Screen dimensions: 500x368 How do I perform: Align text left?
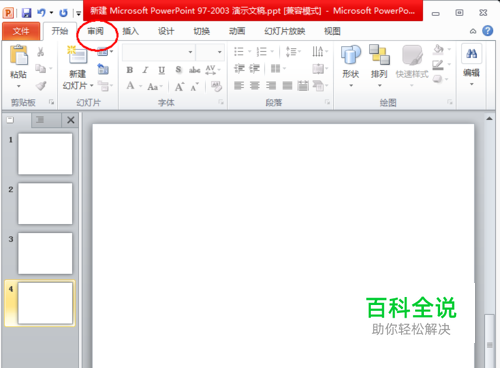pos(239,86)
